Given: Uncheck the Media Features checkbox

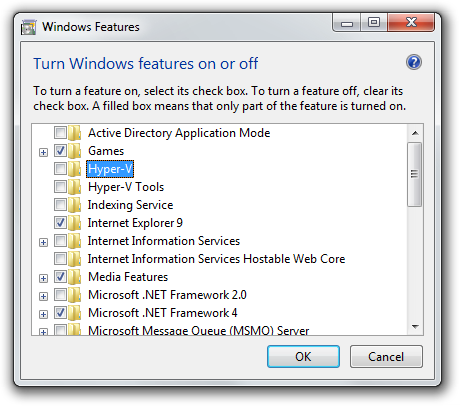Looking at the screenshot, I should pyautogui.click(x=60, y=277).
